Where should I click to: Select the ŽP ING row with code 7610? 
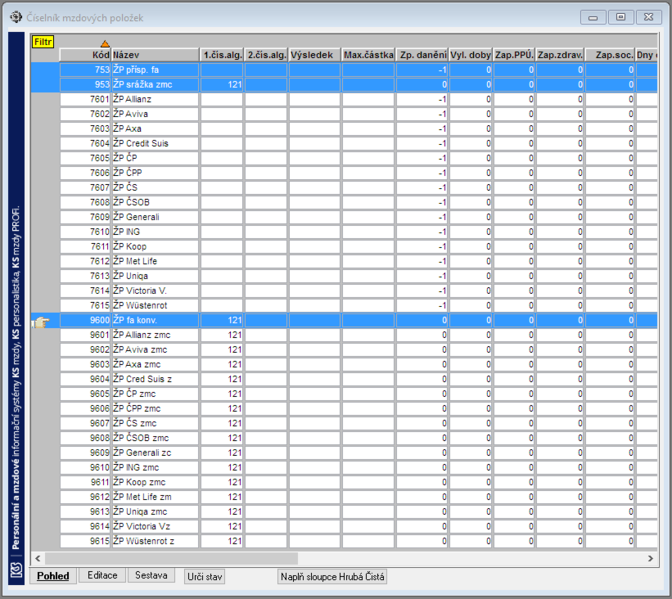(x=344, y=232)
